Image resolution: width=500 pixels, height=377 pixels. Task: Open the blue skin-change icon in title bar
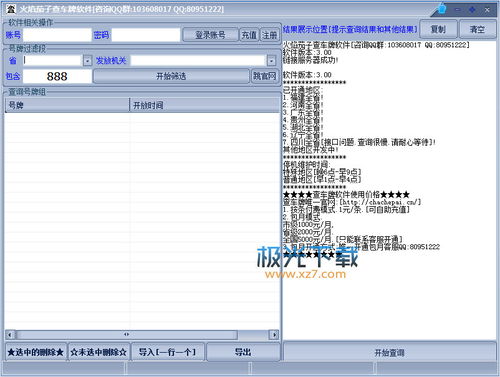pos(442,9)
